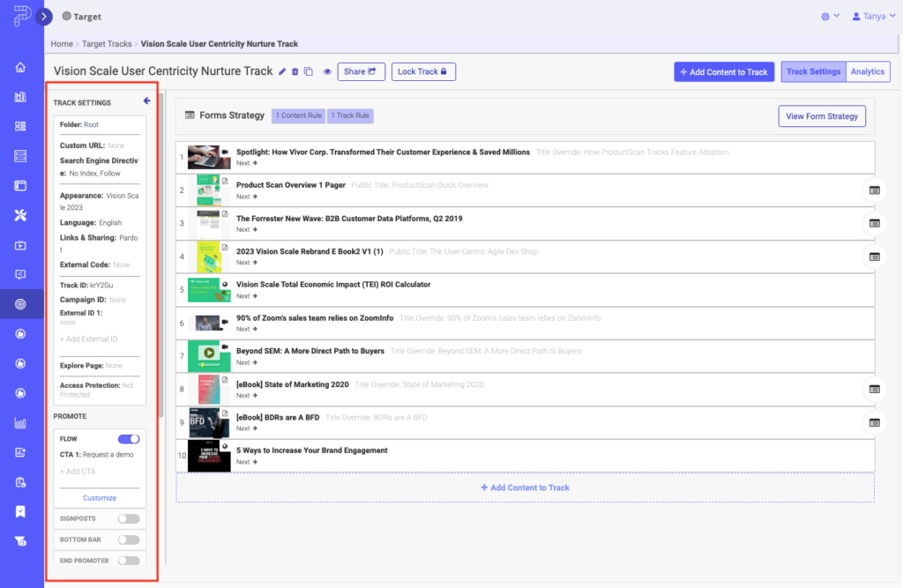Open the settings gear dropdown
This screenshot has height=588, width=903.
830,16
